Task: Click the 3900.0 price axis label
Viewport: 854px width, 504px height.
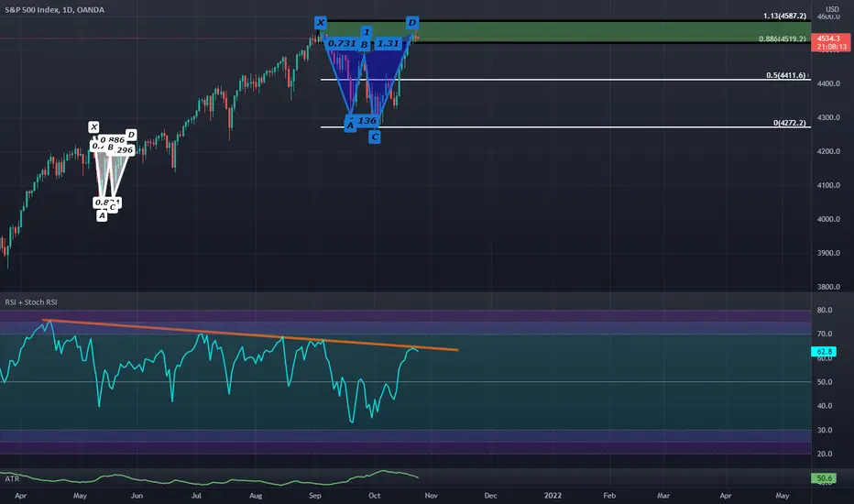Action: [x=828, y=253]
